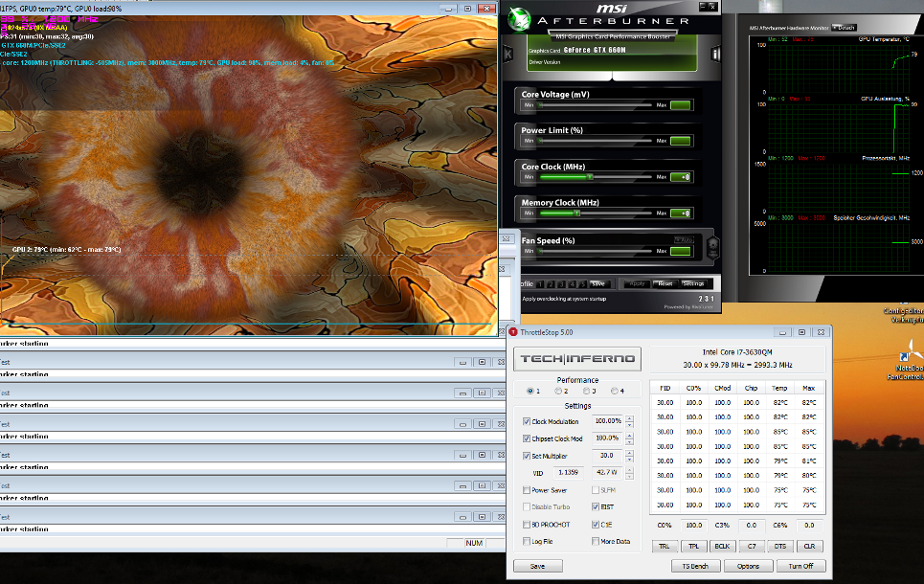This screenshot has width=924, height=584.
Task: Close the MSI Afterburner window
Action: pyautogui.click(x=712, y=7)
